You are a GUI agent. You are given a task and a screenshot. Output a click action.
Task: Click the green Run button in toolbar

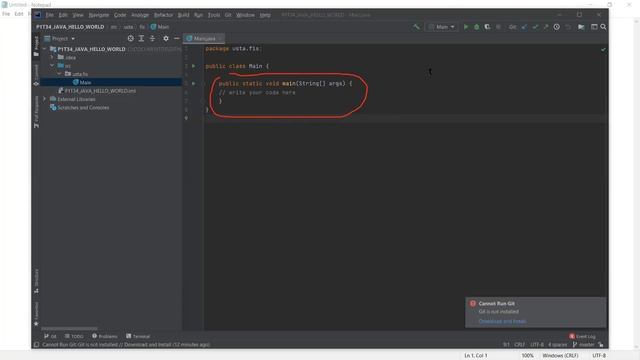(466, 27)
